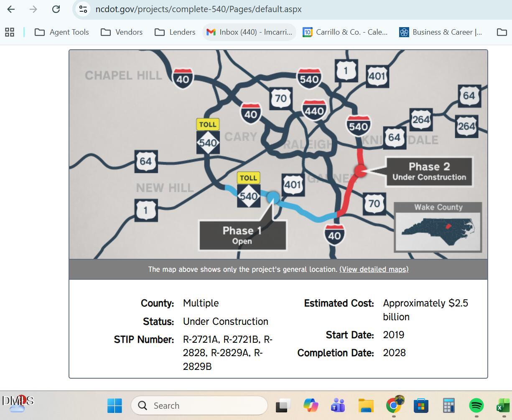Open the View detailed maps link
The width and height of the screenshot is (512, 420).
pos(374,269)
